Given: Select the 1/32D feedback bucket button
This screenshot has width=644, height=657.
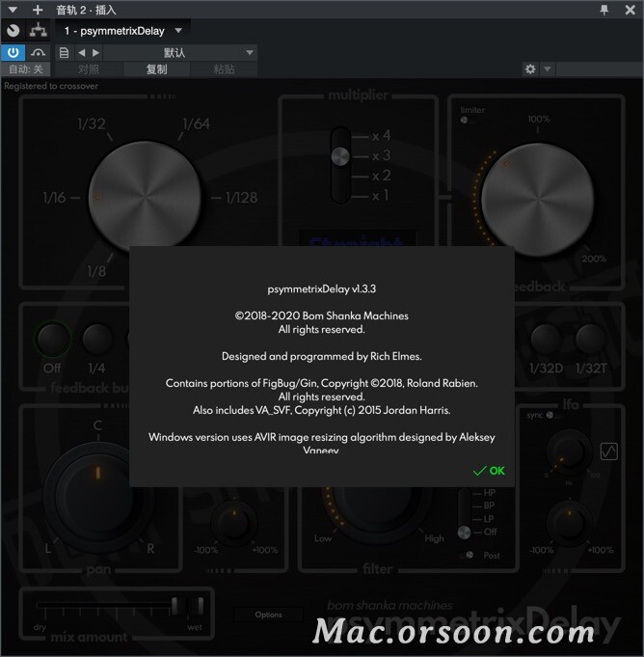Looking at the screenshot, I should coord(546,339).
